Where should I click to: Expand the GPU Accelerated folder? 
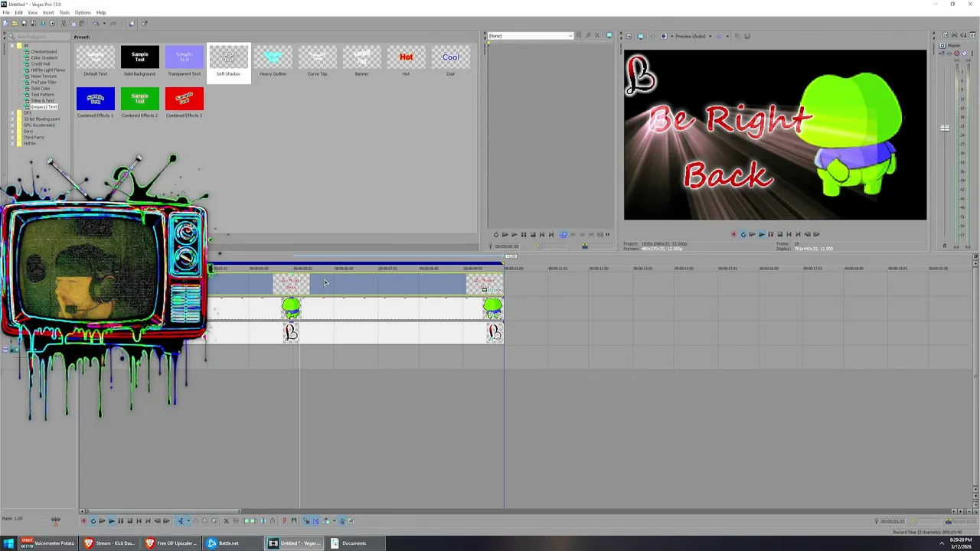(x=12, y=126)
